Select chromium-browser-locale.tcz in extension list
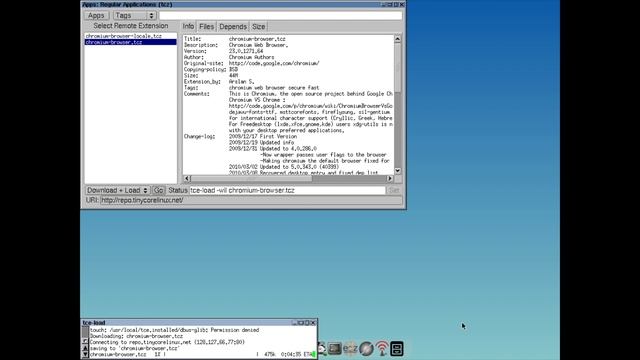 tap(131, 36)
